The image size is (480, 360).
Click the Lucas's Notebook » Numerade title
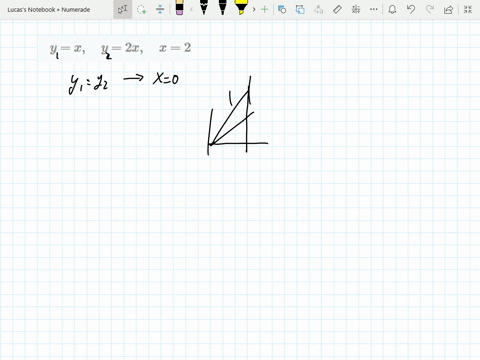49,10
